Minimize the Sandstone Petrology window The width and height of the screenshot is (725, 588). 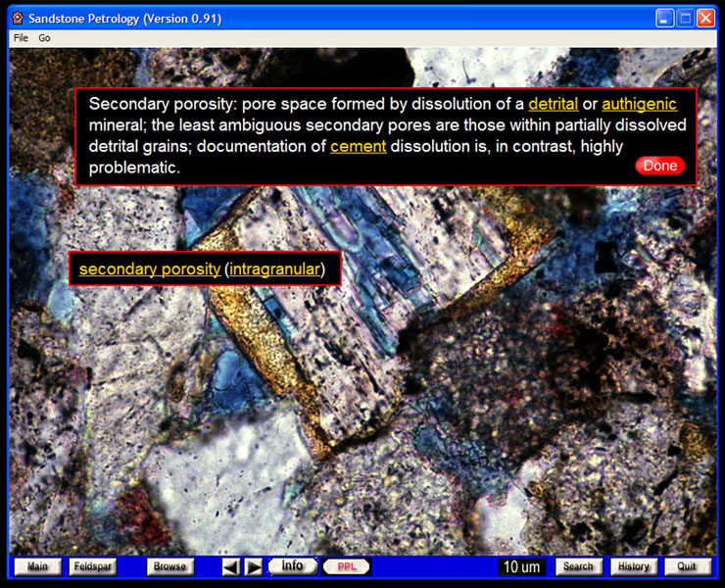point(664,19)
